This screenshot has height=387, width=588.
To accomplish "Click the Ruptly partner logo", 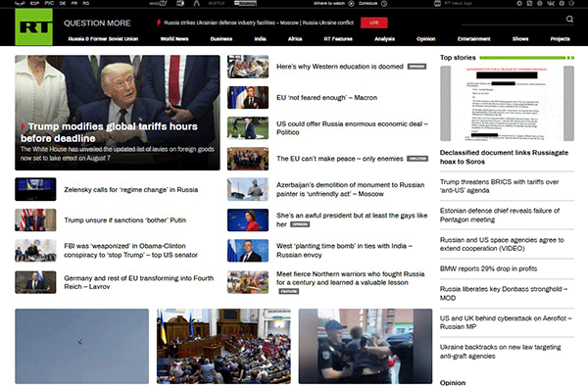I will click(216, 3).
